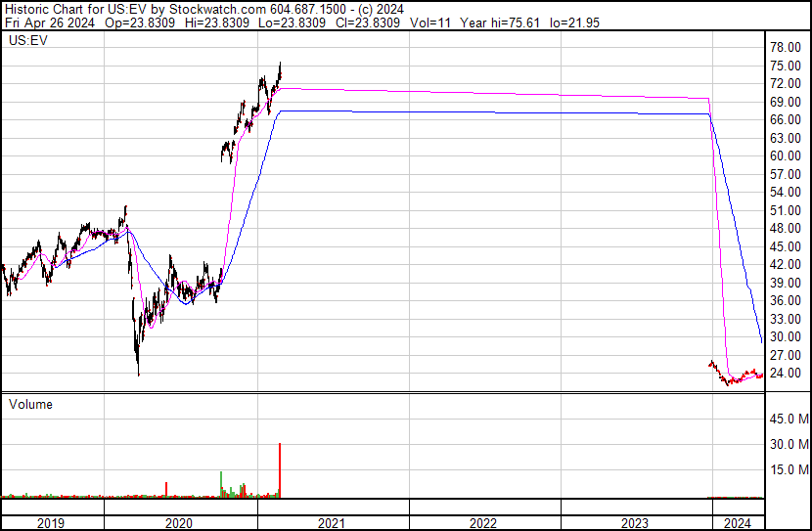Viewport: 812px width, 531px height.
Task: Click the 51.00 price axis label
Action: [x=786, y=210]
